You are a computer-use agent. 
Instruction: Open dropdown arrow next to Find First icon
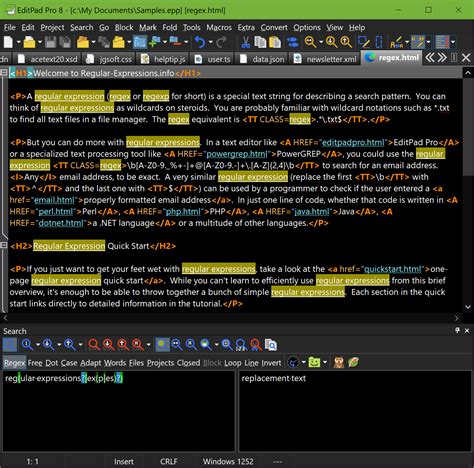[x=38, y=344]
